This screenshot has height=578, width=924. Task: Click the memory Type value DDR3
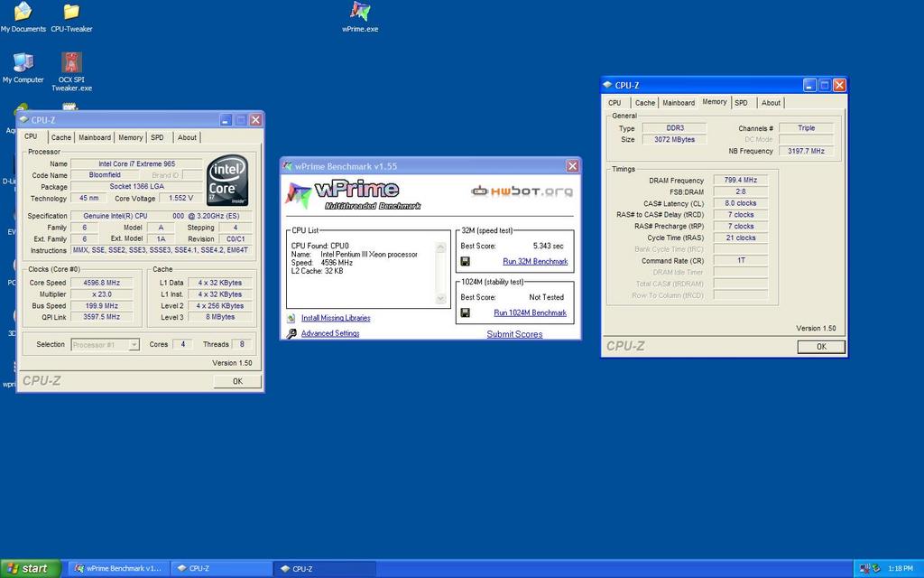coord(675,128)
